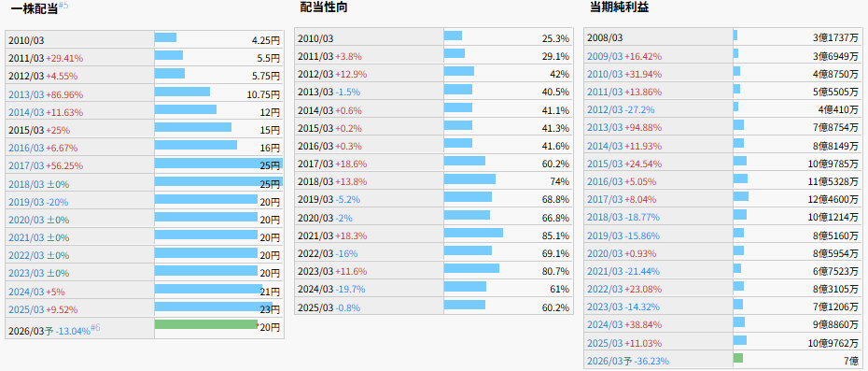
Task: Click the 10億9762万 net income value
Action: [833, 343]
